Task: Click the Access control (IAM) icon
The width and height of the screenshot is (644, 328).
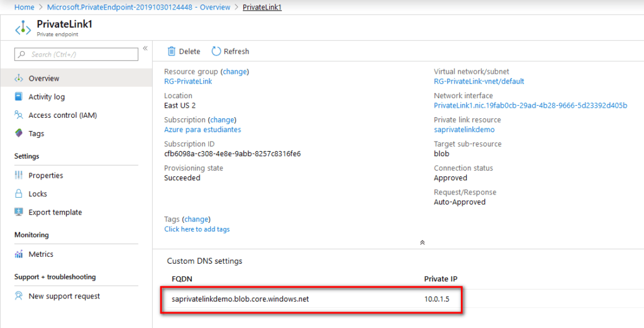Action: (x=18, y=115)
